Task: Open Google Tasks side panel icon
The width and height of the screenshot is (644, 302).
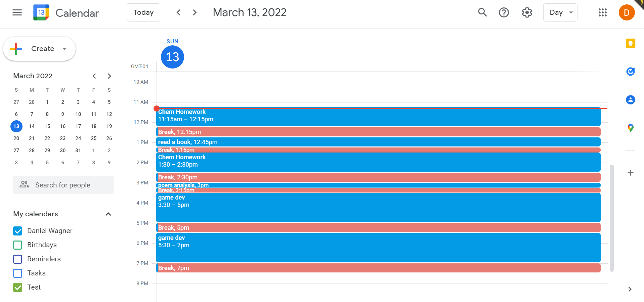Action: 631,71
